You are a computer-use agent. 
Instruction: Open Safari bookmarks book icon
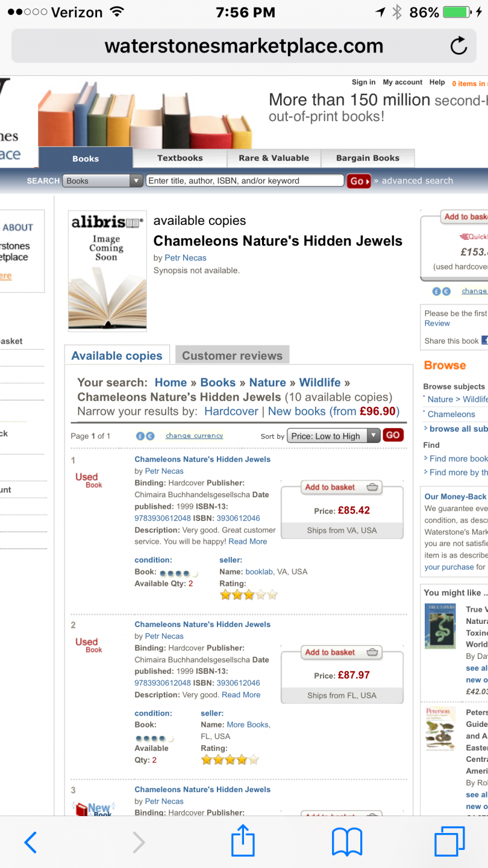click(347, 842)
